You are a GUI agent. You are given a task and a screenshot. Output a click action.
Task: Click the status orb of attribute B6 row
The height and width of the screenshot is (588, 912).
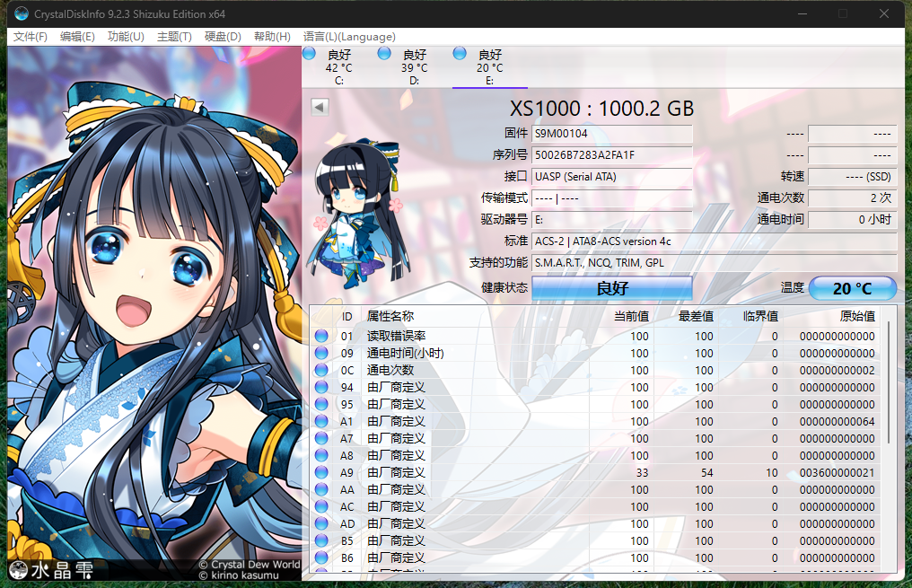pos(321,557)
